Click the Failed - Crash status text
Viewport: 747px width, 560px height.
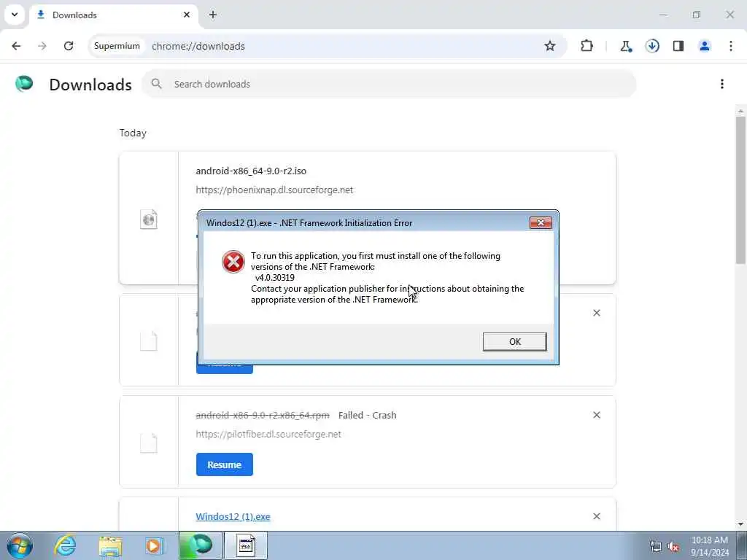(x=368, y=415)
